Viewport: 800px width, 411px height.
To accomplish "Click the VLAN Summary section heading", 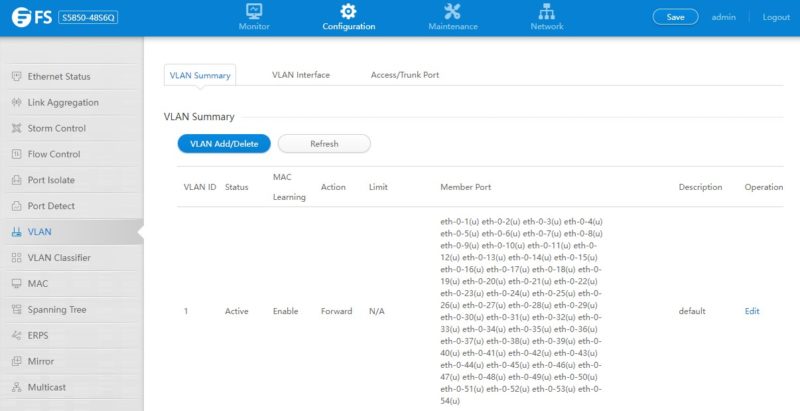I will tap(199, 117).
